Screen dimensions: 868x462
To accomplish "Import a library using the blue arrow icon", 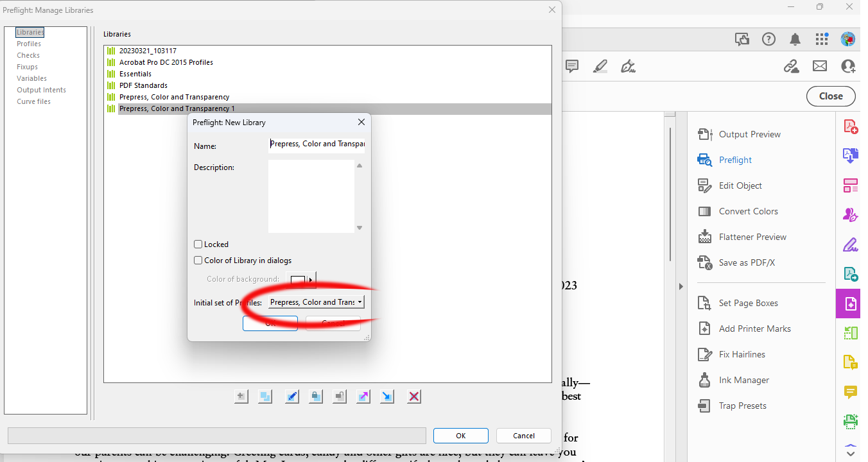I will 386,396.
